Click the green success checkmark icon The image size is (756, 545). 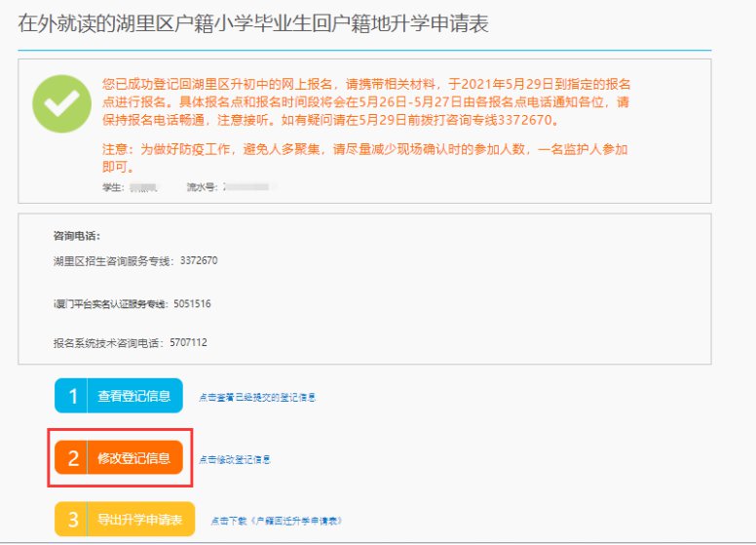tap(62, 103)
